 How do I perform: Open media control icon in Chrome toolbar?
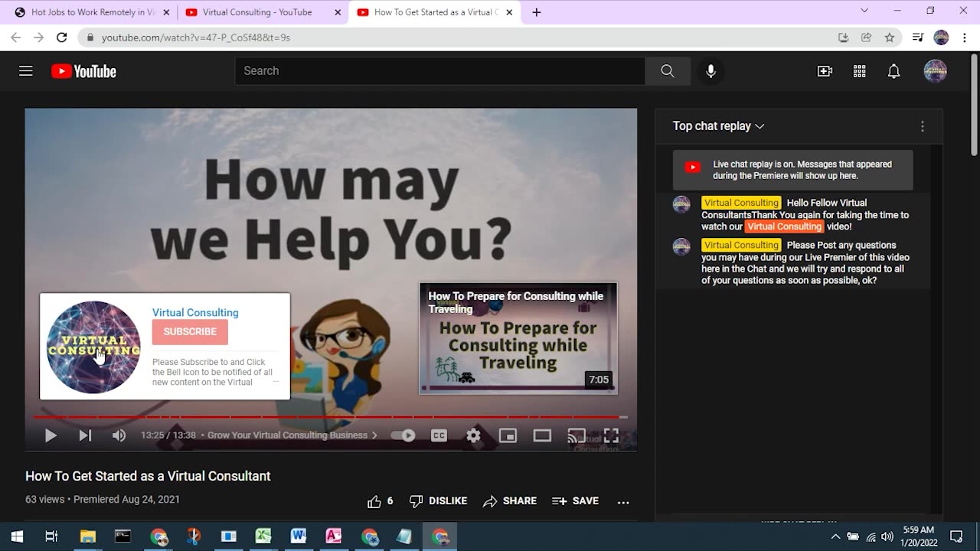(918, 37)
